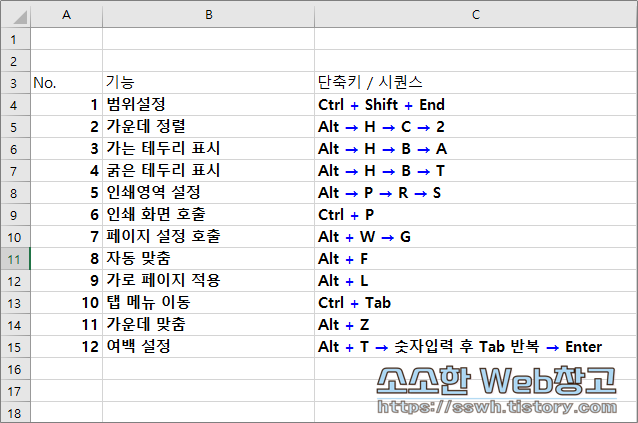Click the 'Alt + L' cell

(x=476, y=281)
